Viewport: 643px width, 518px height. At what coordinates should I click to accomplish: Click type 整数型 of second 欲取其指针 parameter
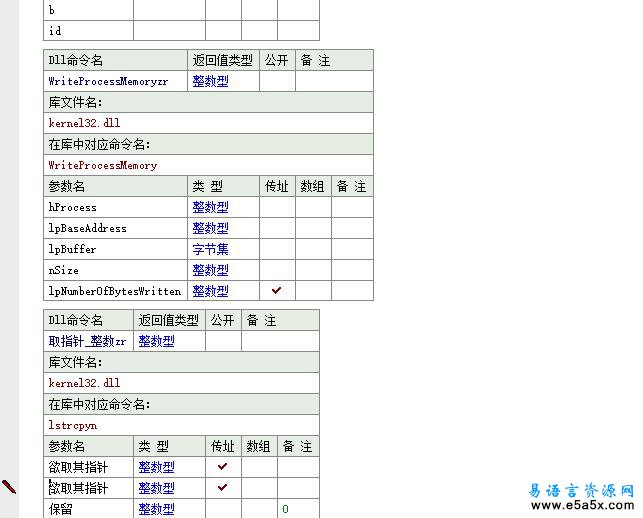[156, 488]
